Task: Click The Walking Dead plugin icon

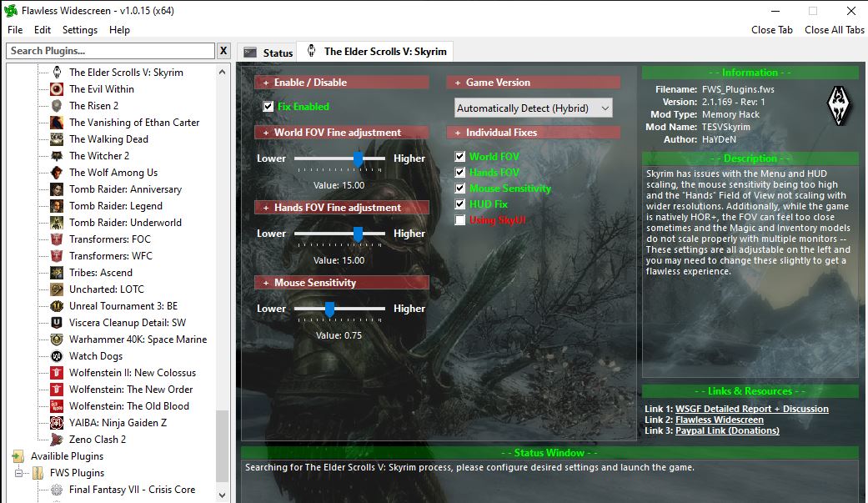Action: click(x=57, y=139)
